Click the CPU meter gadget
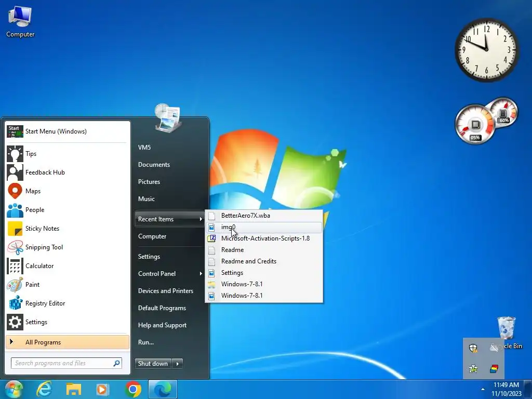Screen dimensions: 532x399 point(475,124)
